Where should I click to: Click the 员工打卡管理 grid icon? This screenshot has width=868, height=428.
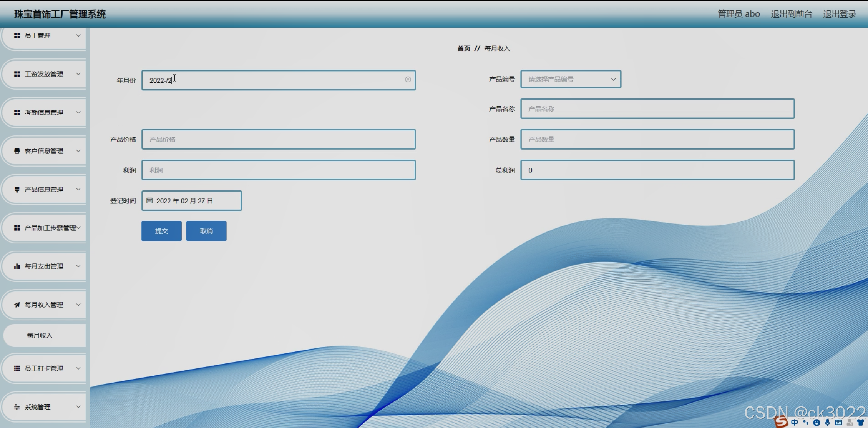tap(17, 368)
